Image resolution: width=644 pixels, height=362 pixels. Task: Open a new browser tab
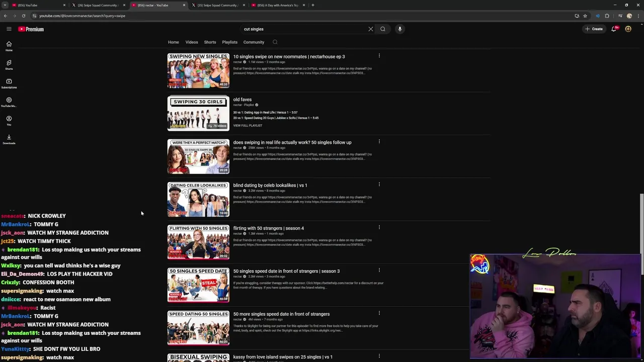click(313, 5)
